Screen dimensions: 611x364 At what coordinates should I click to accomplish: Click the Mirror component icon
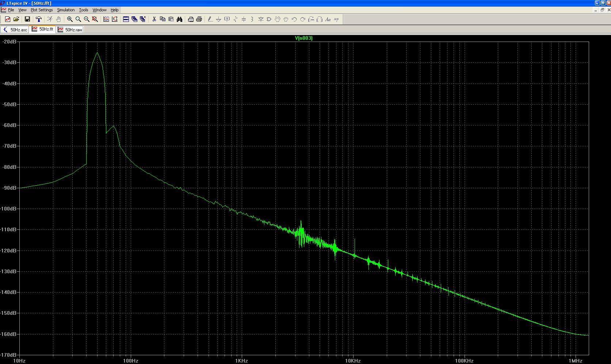pos(320,19)
